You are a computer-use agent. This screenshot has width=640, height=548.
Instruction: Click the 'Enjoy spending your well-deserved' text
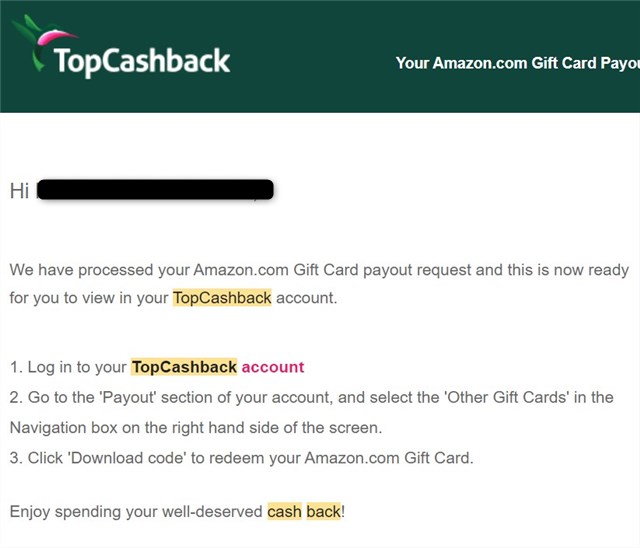136,511
